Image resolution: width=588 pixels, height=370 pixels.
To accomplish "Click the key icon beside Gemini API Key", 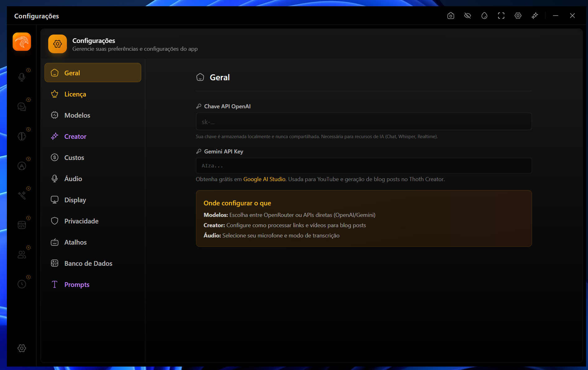I will (199, 151).
